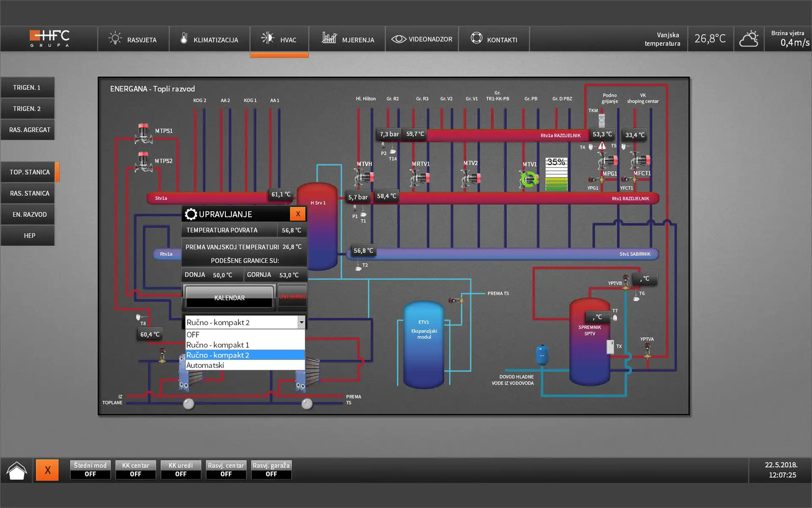This screenshot has height=508, width=812.
Task: Click the ETV1 expansion module tank
Action: [424, 344]
